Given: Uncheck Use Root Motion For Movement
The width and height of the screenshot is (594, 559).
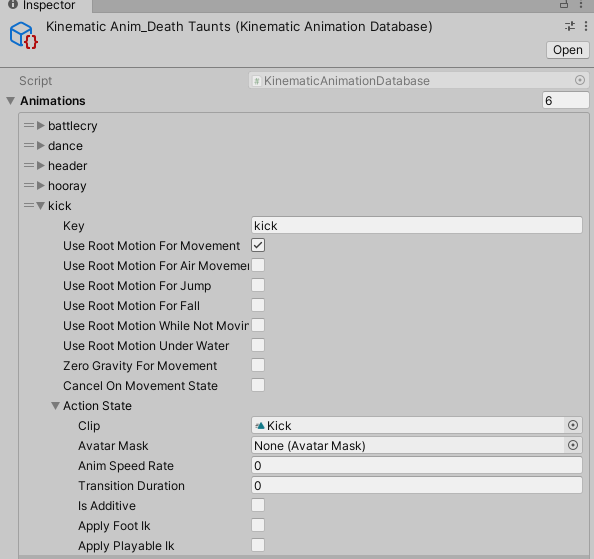Looking at the screenshot, I should pos(258,245).
